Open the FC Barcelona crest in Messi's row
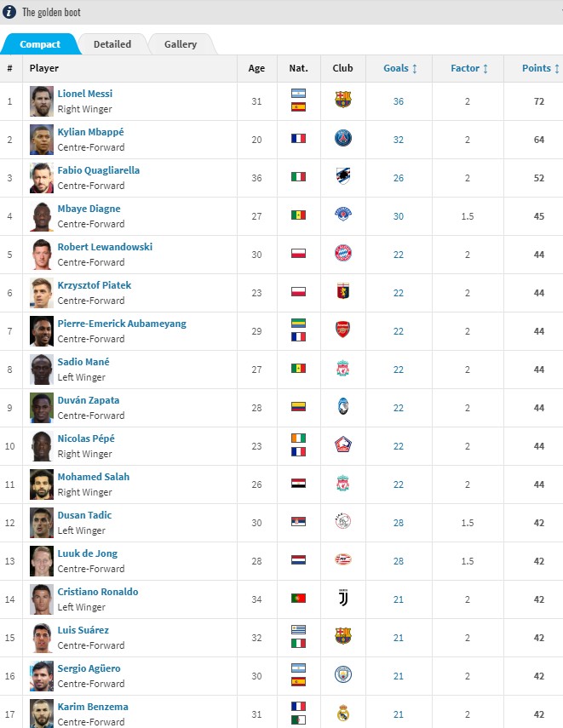 [342, 100]
